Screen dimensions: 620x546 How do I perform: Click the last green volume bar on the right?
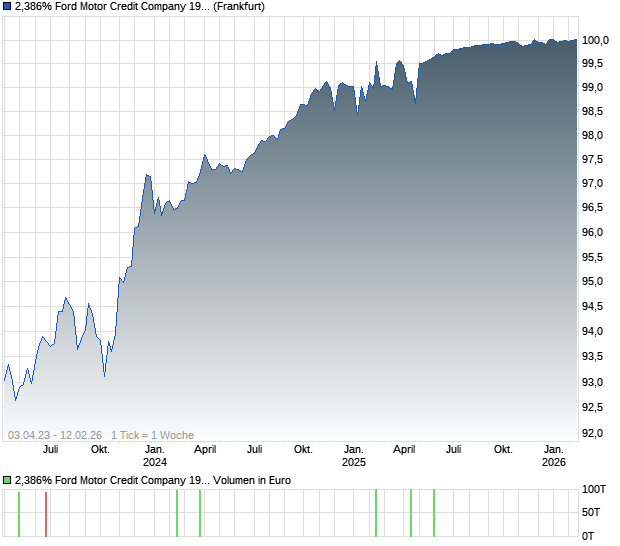434,513
